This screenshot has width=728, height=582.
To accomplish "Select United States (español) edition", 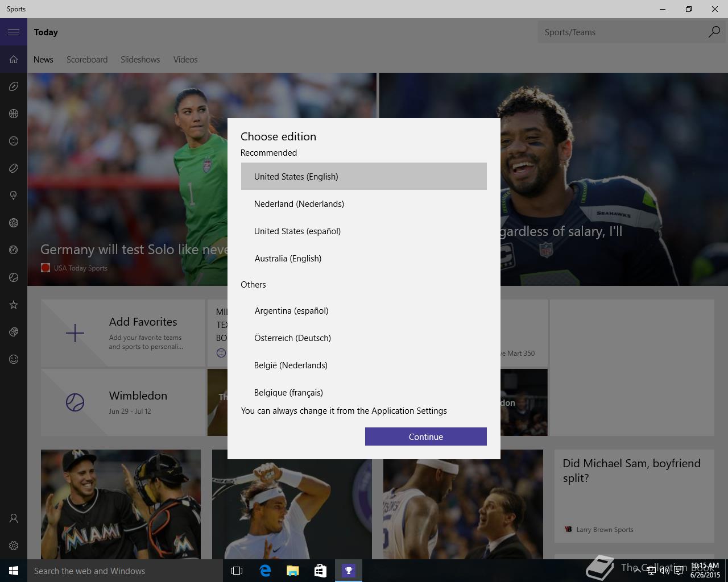I will coord(364,231).
